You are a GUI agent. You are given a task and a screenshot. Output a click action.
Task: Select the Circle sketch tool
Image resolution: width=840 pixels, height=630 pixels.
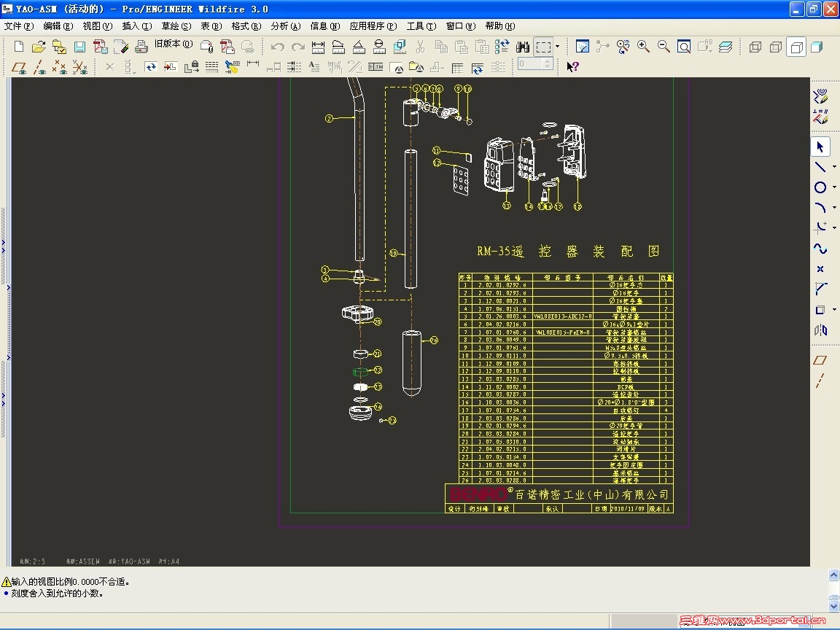click(x=820, y=187)
